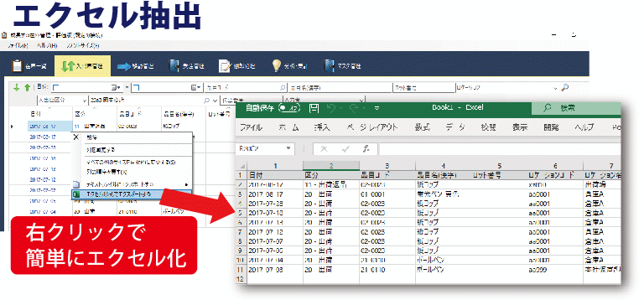Viewport: 644px width, 305px height.
Task: Click the green down arrow in the filter bar
Action: [x=17, y=87]
